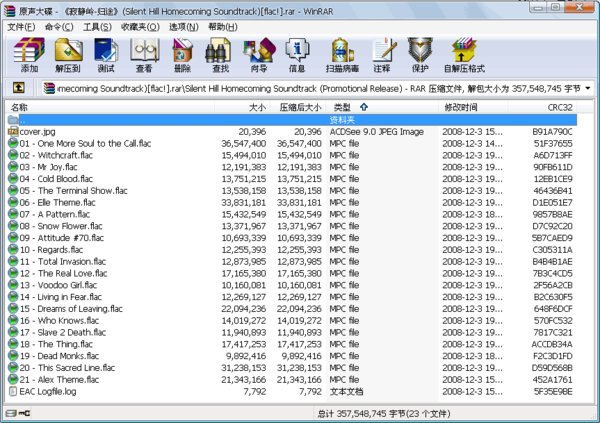Open the 帮助(H) menu
The image size is (600, 423).
coord(223,27)
